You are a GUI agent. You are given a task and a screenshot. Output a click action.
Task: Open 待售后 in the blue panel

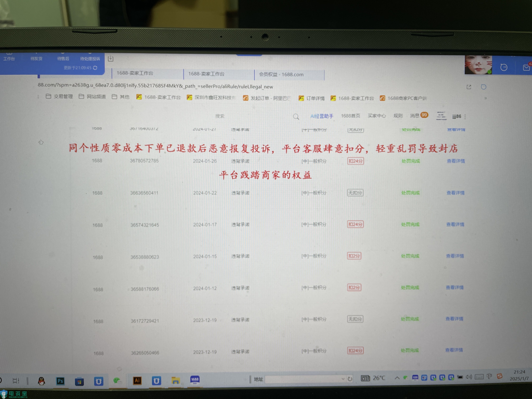pos(63,59)
